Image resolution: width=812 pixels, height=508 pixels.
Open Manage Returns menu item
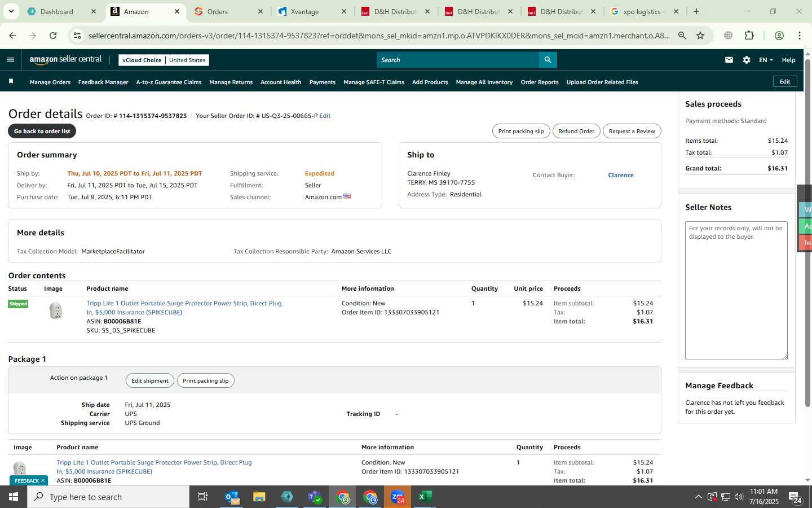231,82
